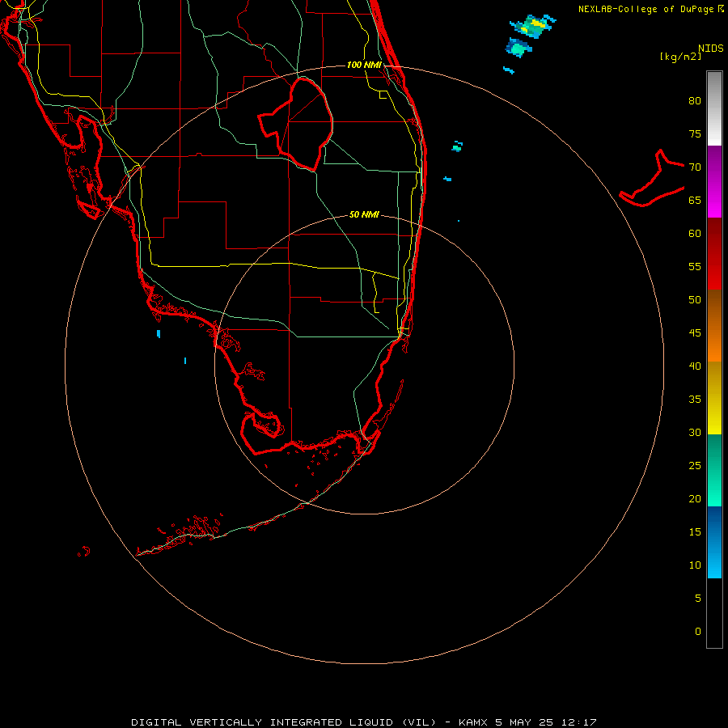
Task: Click the Lake Okeechobee outline on the map
Action: tap(296, 124)
